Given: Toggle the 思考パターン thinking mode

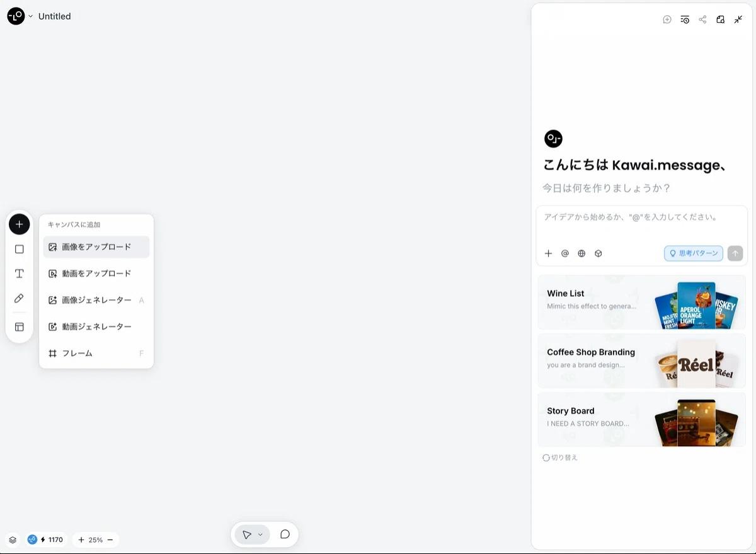Looking at the screenshot, I should [693, 253].
